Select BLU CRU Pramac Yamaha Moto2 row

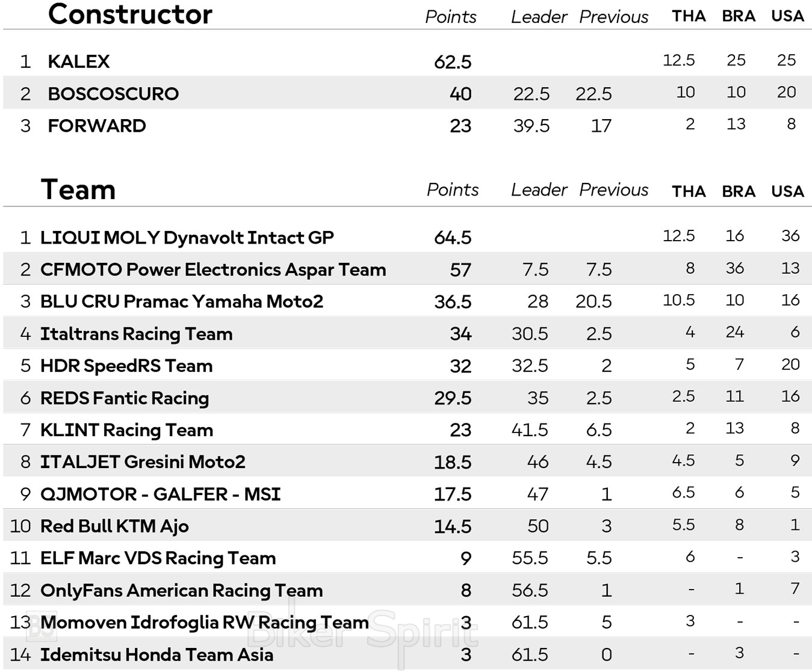point(182,301)
